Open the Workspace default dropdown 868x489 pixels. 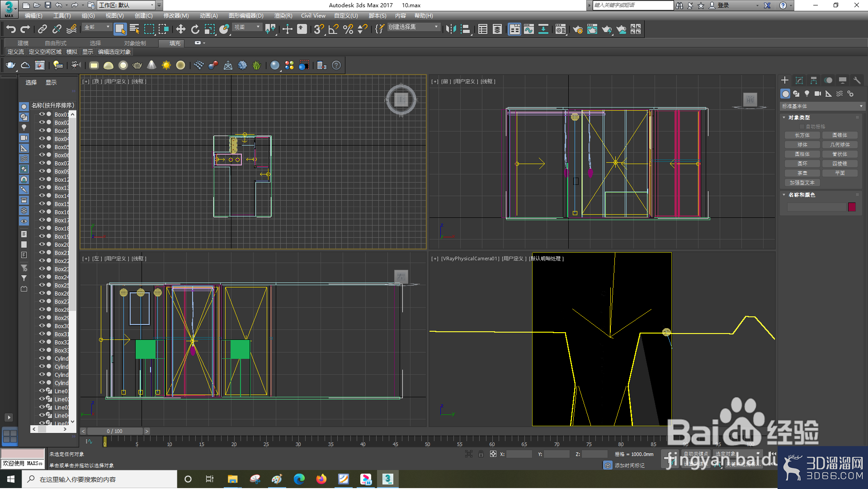tap(126, 5)
